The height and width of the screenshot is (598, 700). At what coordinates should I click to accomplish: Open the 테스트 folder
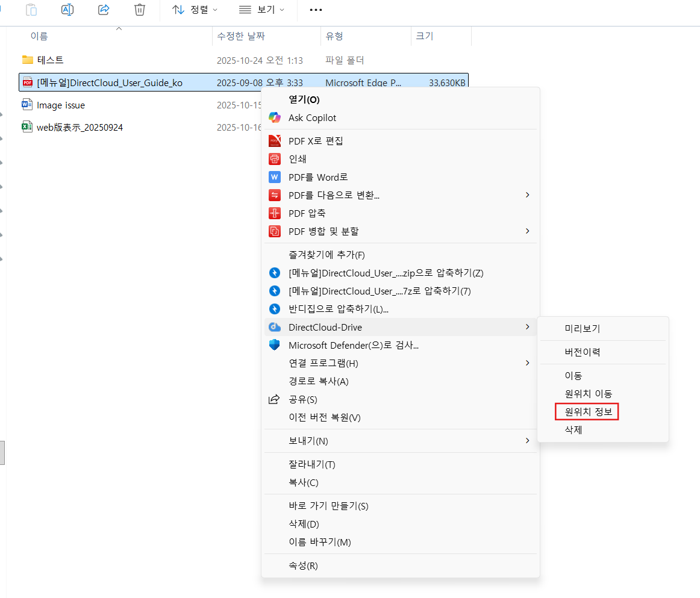click(50, 60)
